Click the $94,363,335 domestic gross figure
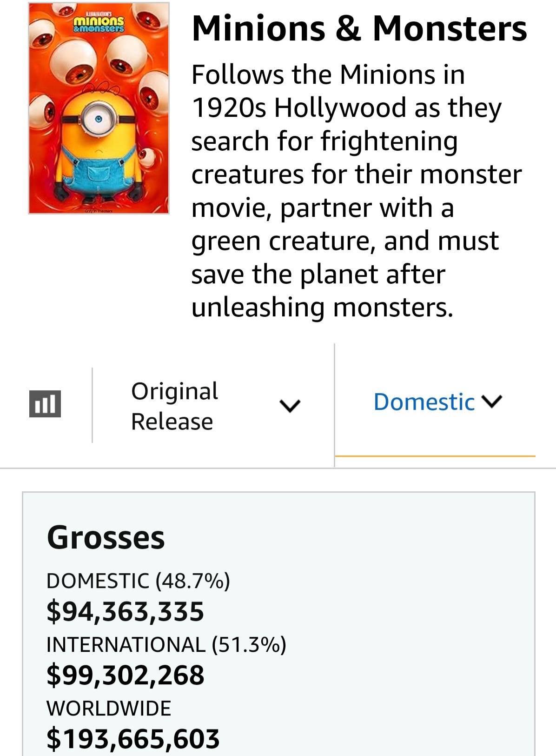This screenshot has height=756, width=556. click(125, 611)
